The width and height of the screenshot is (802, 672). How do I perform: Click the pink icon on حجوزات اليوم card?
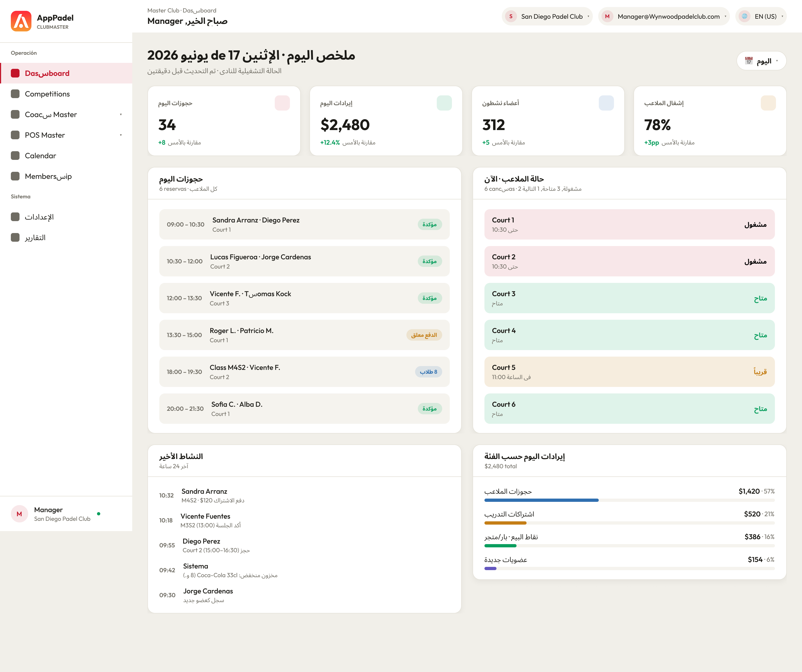coord(282,103)
